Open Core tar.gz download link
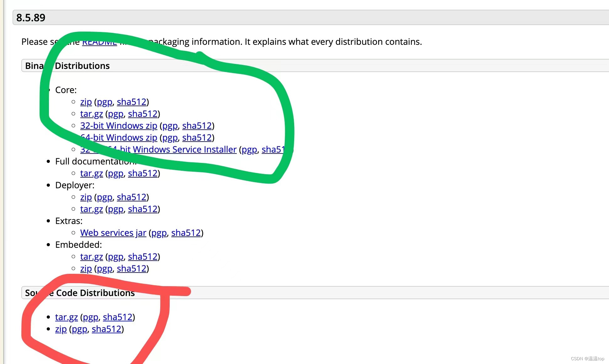Screen dimensions: 609x364 tap(91, 114)
